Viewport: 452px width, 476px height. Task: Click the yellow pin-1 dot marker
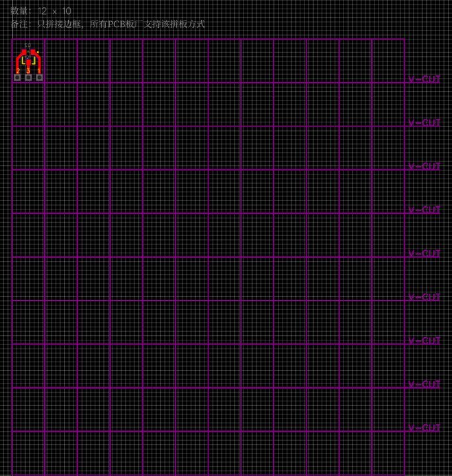pos(38,52)
